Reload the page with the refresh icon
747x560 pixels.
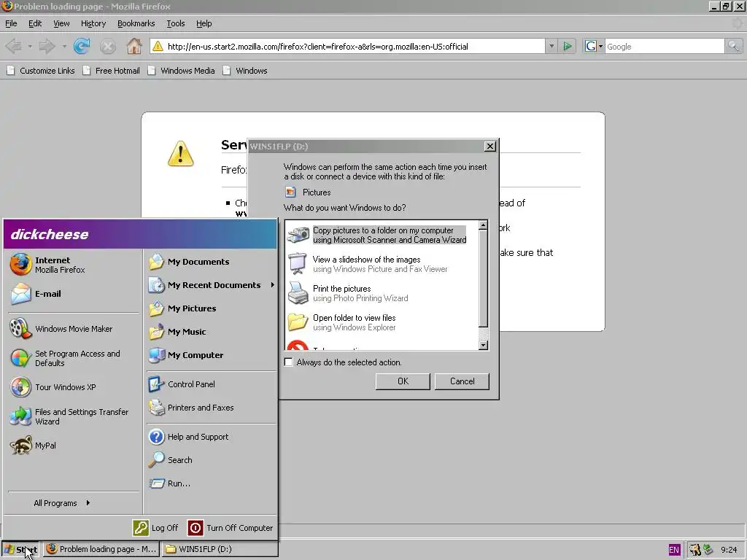pos(82,46)
